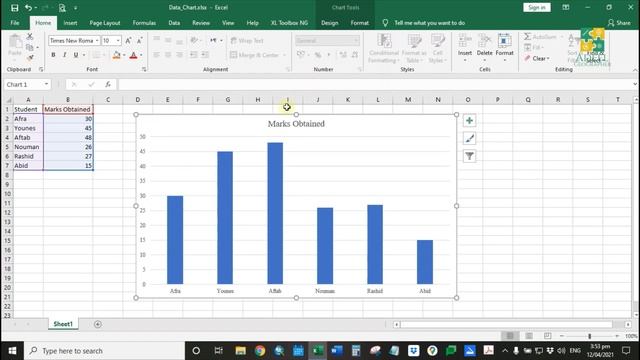The image size is (640, 360).
Task: Click the Undo arrow icon
Action: coord(28,8)
